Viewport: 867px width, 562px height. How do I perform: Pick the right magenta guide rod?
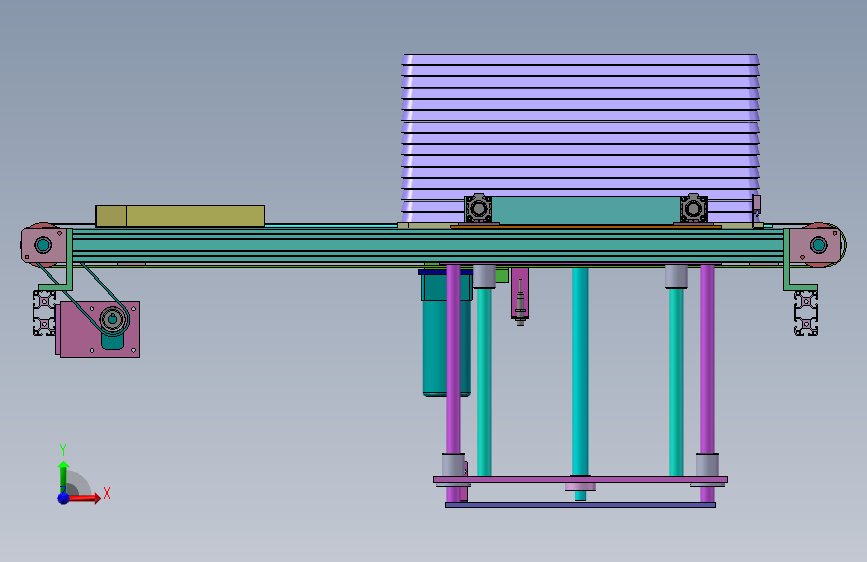coord(707,383)
